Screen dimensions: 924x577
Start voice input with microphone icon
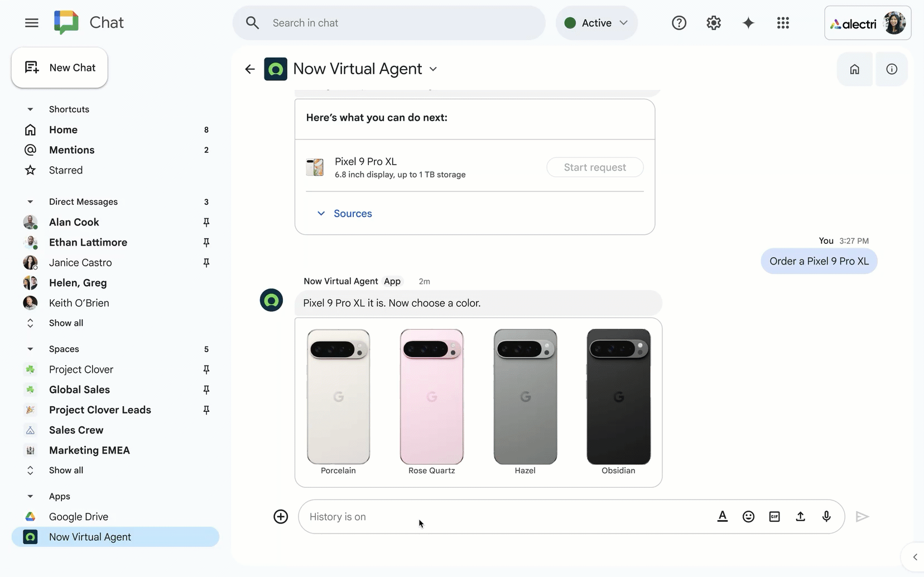coord(826,517)
